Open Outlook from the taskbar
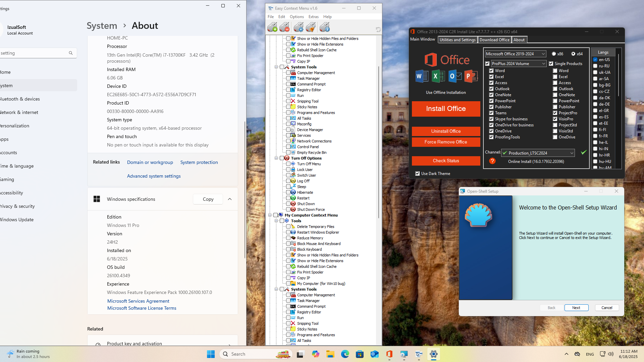Image resolution: width=644 pixels, height=362 pixels. pos(374,354)
